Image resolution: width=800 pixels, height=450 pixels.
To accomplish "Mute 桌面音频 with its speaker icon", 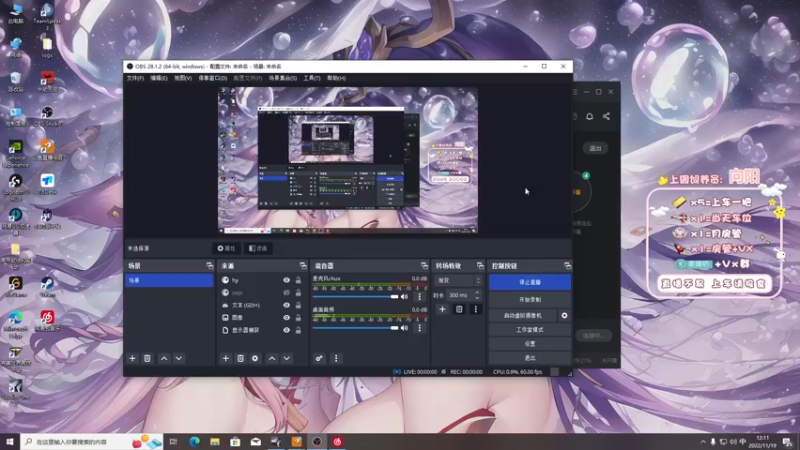I will 405,328.
